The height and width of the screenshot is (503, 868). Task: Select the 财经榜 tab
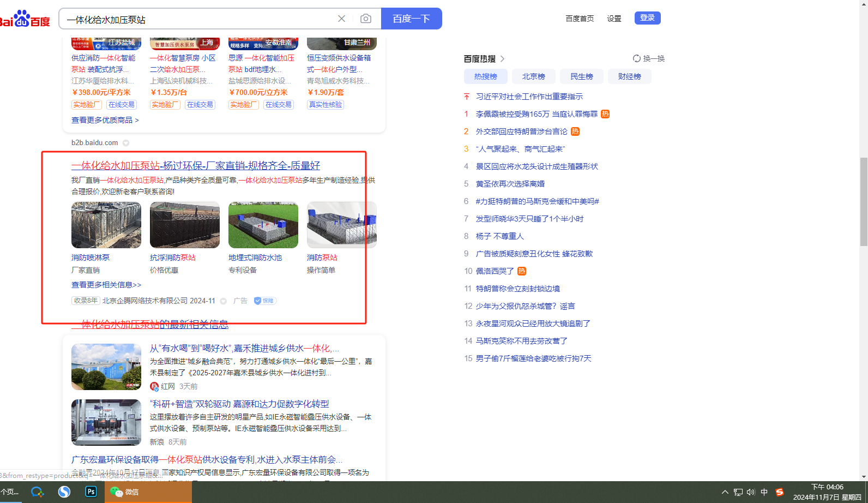point(630,76)
